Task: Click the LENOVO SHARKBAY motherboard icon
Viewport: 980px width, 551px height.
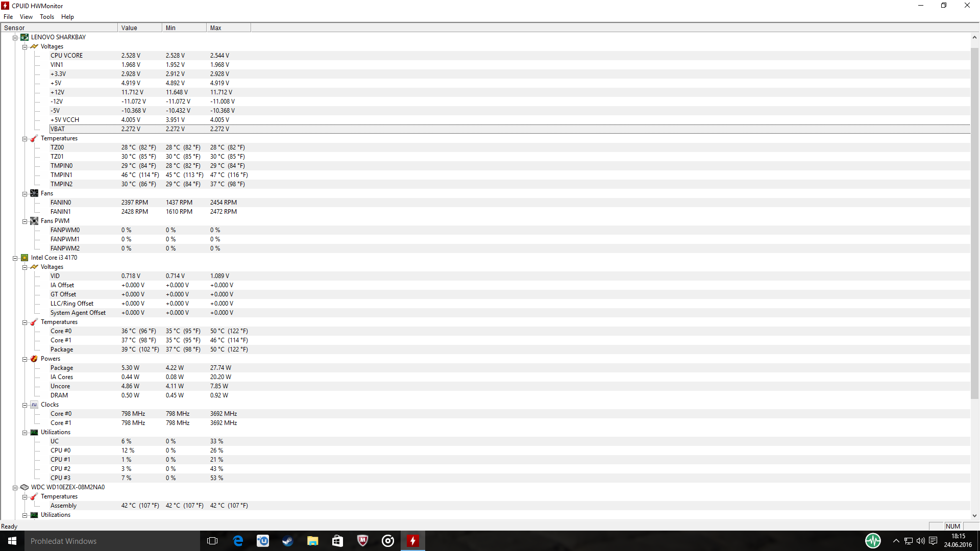Action: pyautogui.click(x=24, y=37)
